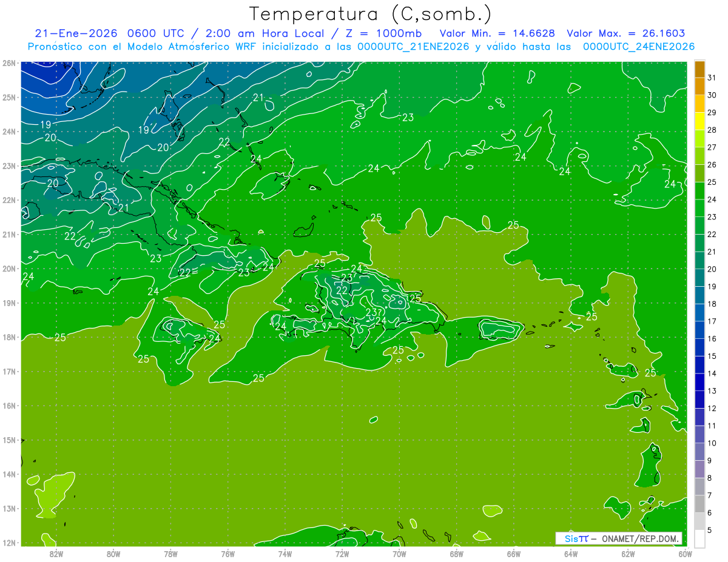
Task: Click the "66W" longitude axis label
Action: (514, 554)
